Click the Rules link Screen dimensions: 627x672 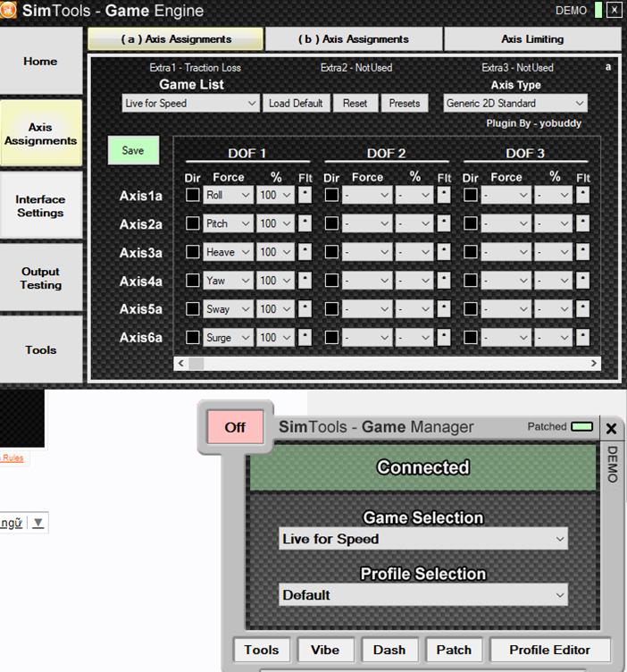[13, 458]
